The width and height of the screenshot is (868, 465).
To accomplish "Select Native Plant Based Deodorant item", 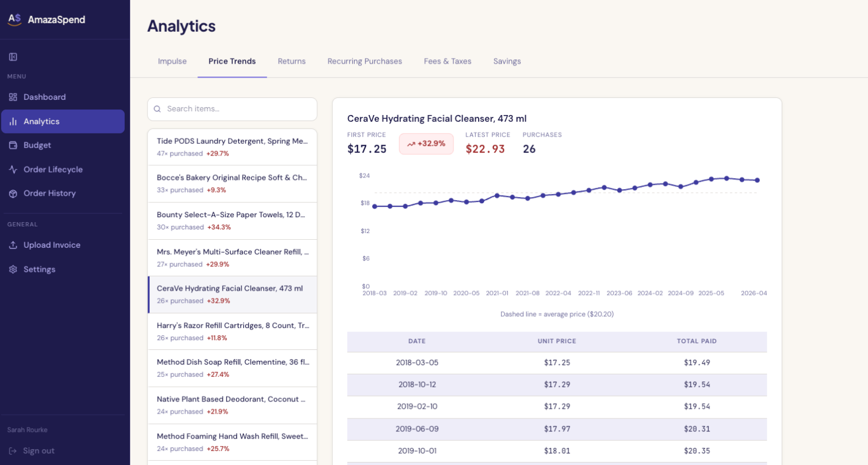I will 232,405.
